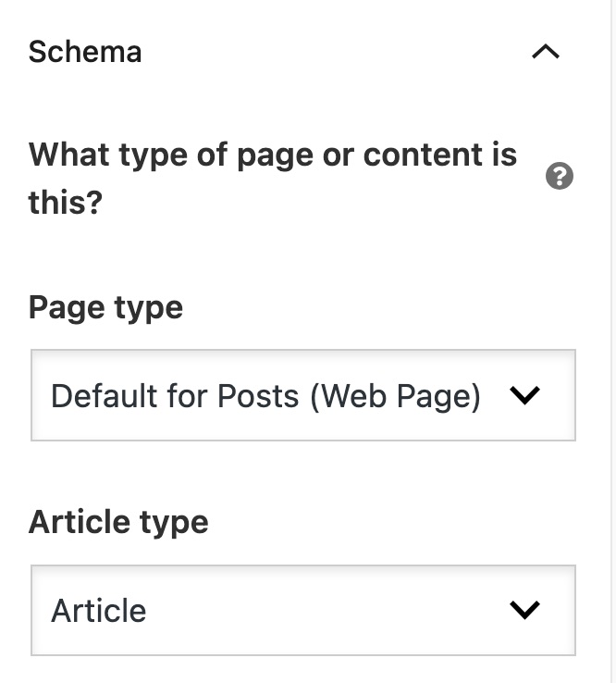Click the 'Page type' label

tap(105, 307)
